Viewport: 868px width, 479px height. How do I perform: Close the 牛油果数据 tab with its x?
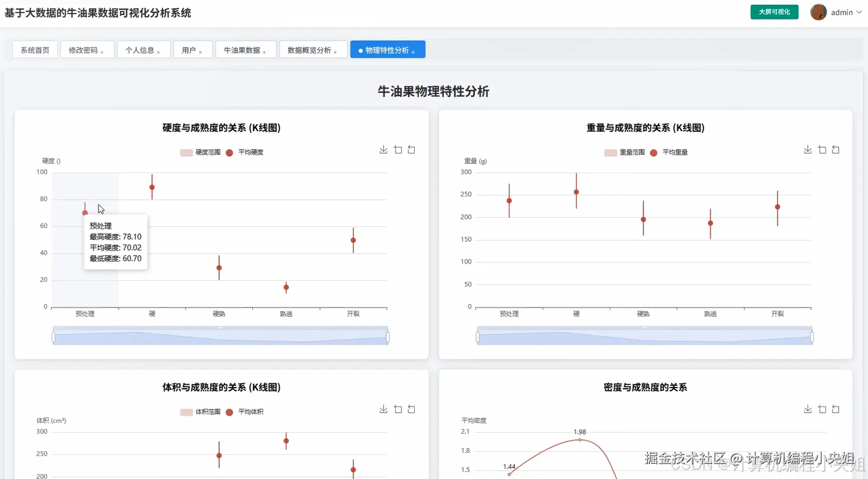tap(264, 52)
